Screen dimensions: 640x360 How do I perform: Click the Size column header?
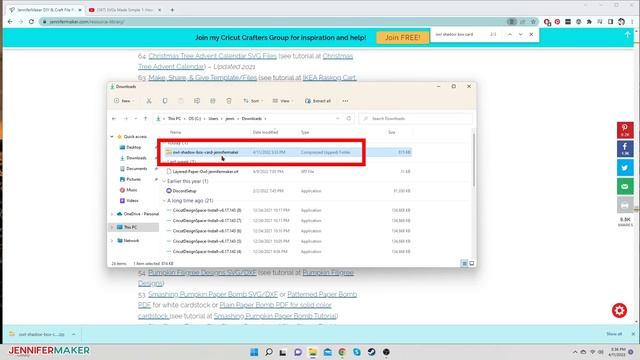point(391,132)
